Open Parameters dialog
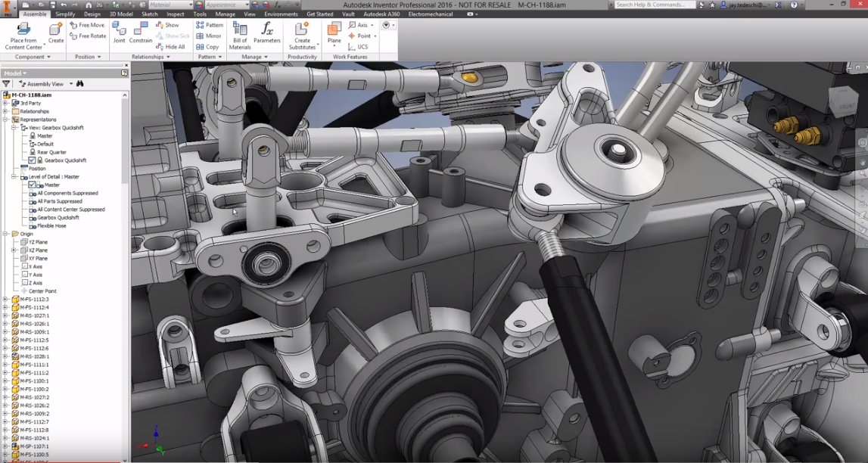868x463 pixels. (x=267, y=33)
